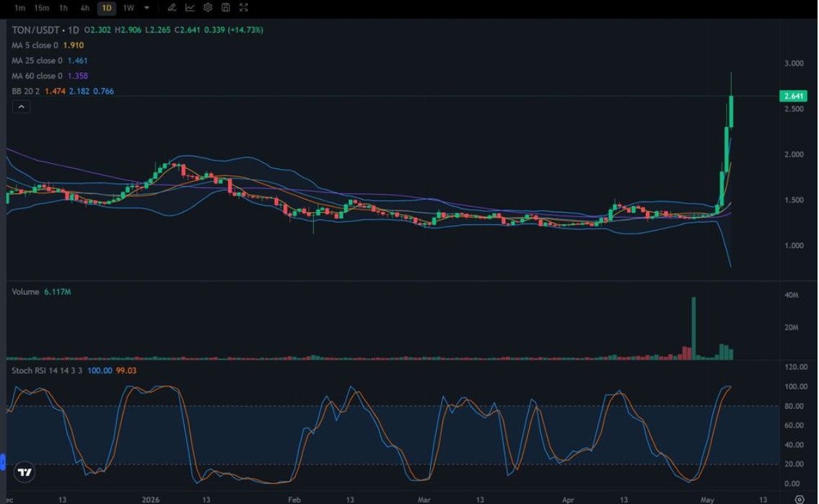Click the 2026 label on time axis
The width and height of the screenshot is (819, 504).
tap(150, 499)
